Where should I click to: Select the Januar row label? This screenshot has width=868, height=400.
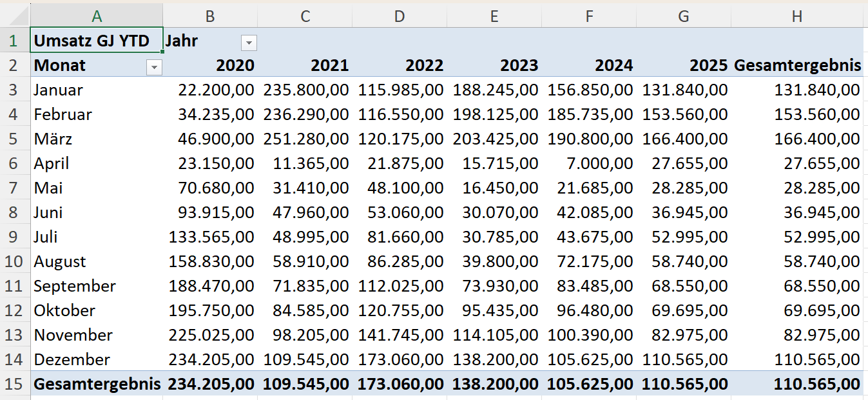coord(59,90)
